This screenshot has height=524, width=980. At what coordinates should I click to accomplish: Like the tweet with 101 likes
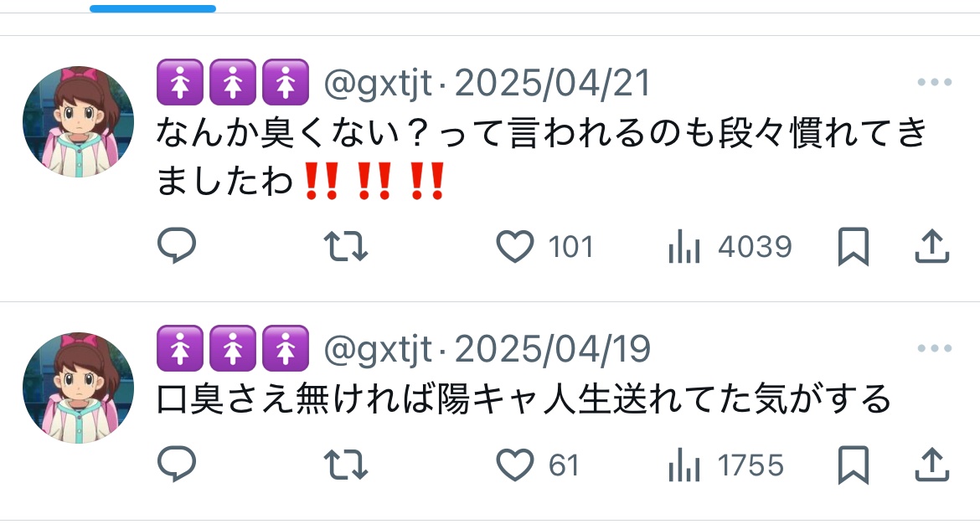(514, 246)
